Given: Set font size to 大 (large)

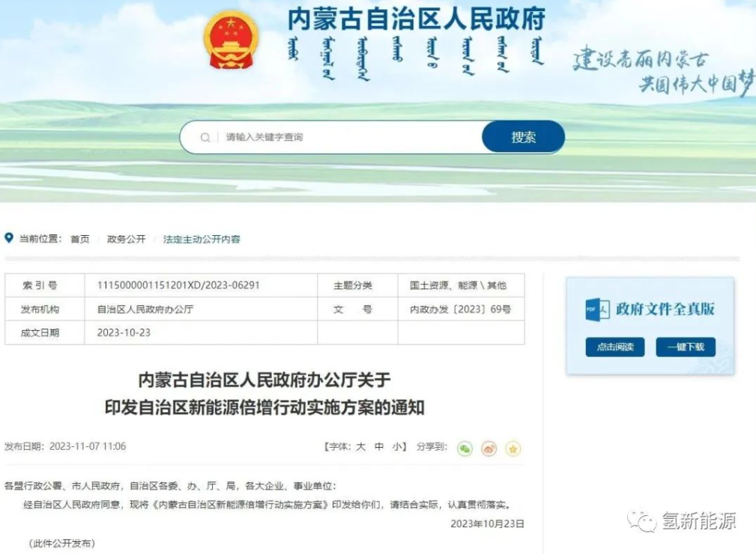Looking at the screenshot, I should pyautogui.click(x=360, y=447).
